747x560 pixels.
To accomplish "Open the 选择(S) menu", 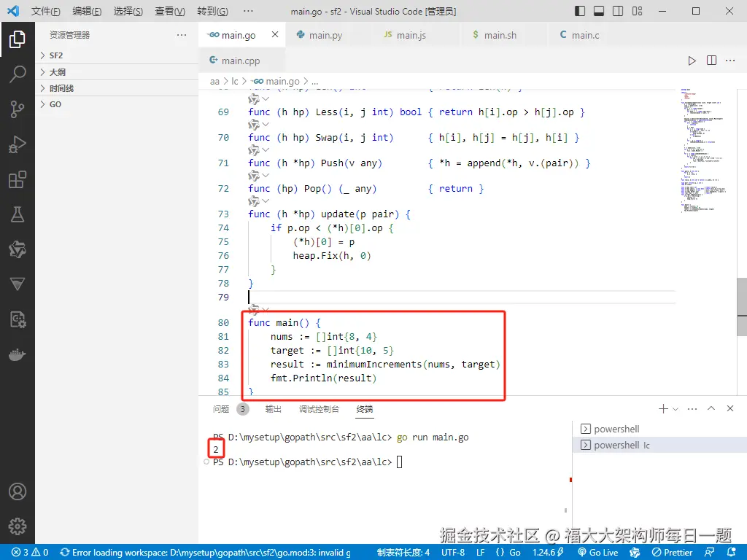I will [x=128, y=11].
